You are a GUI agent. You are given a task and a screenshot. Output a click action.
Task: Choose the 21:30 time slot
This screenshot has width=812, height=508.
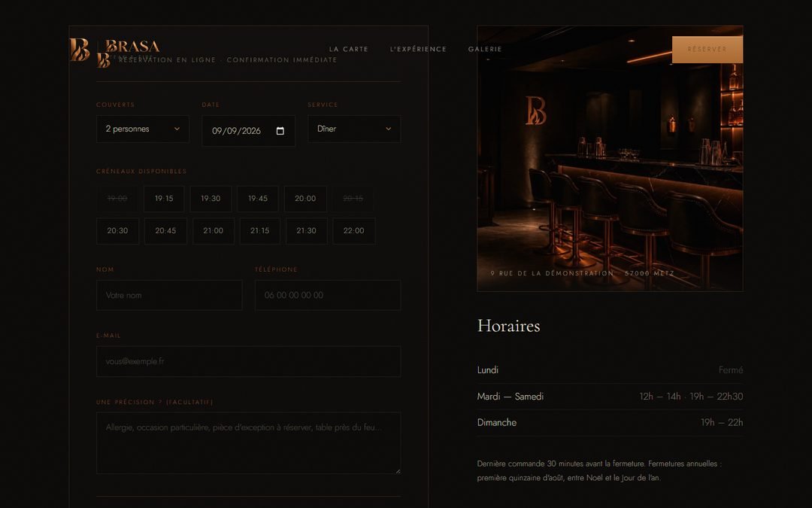(307, 231)
